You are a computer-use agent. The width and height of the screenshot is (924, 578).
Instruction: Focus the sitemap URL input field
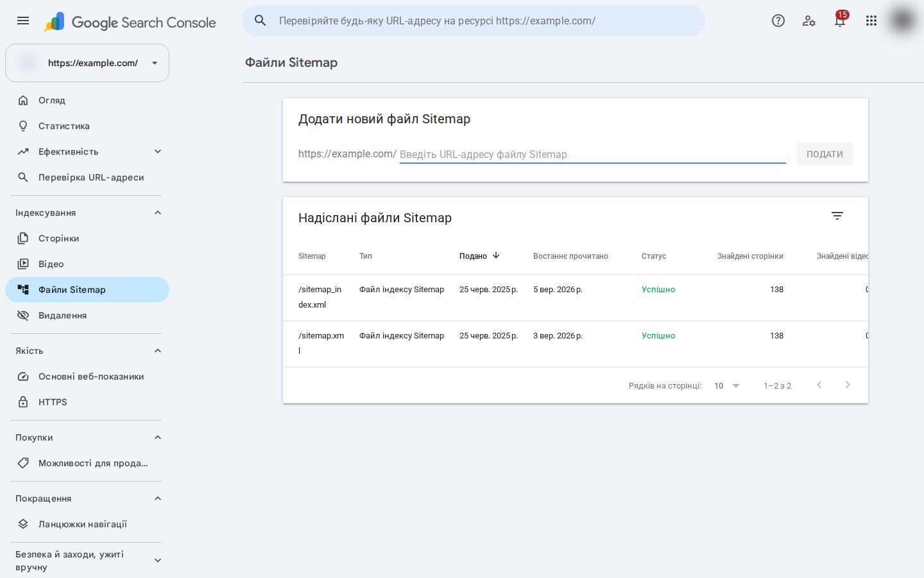(x=592, y=154)
